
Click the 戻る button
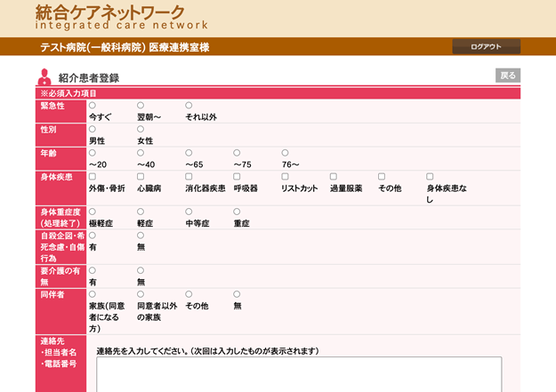pos(508,76)
